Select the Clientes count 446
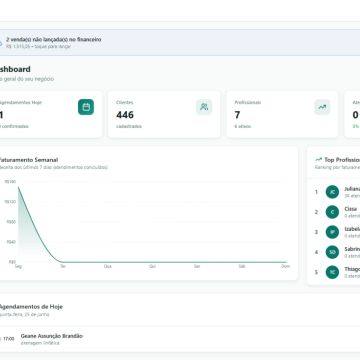Screen dimensions: 360x360 tap(125, 115)
